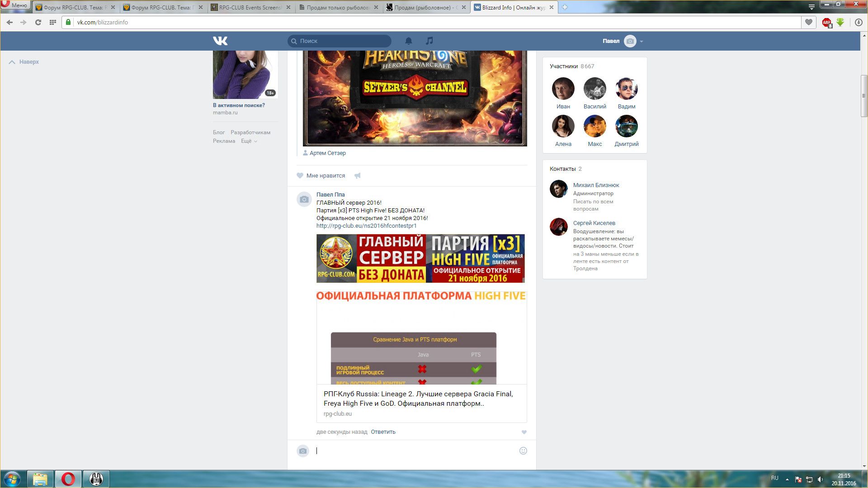Click the share megaphone icon under post
Viewport: 868px width, 488px height.
pyautogui.click(x=357, y=175)
